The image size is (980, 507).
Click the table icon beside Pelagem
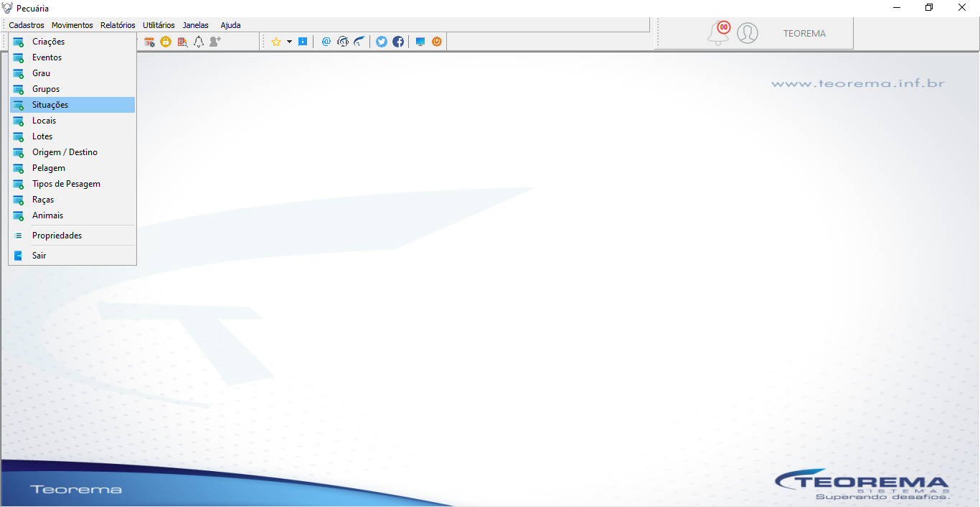[19, 168]
